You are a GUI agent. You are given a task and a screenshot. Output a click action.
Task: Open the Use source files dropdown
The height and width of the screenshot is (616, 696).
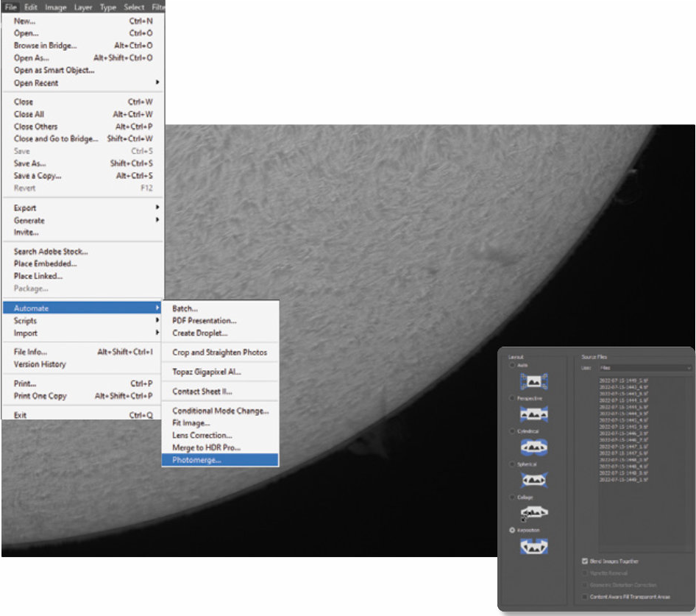(645, 367)
